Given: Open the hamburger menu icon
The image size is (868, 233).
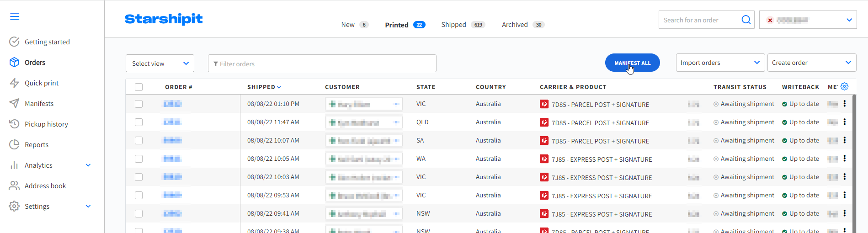Looking at the screenshot, I should [15, 17].
